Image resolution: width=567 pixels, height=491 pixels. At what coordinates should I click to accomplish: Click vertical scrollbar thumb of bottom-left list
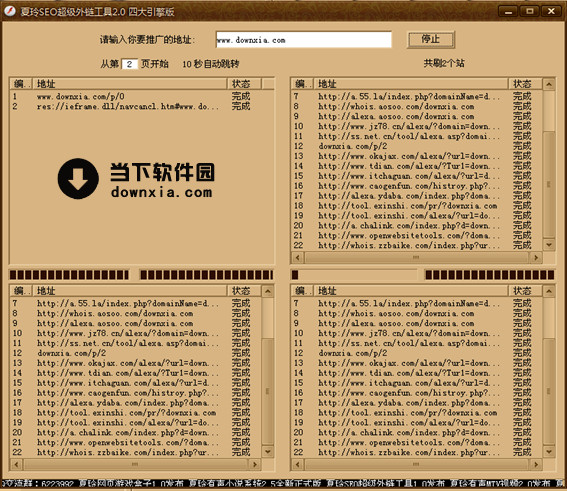(268, 391)
